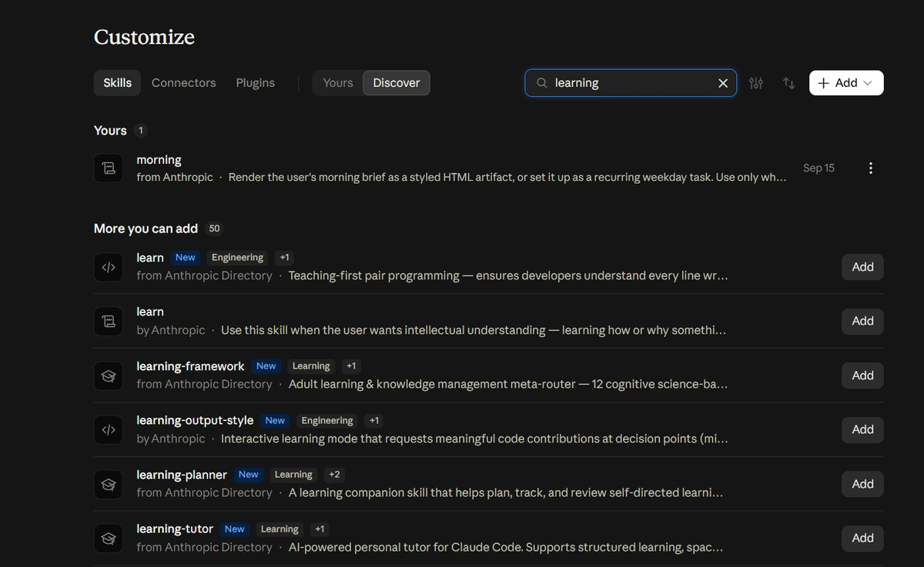Viewport: 924px width, 567px height.
Task: Add the learn skill by Anthropic
Action: [x=862, y=321]
